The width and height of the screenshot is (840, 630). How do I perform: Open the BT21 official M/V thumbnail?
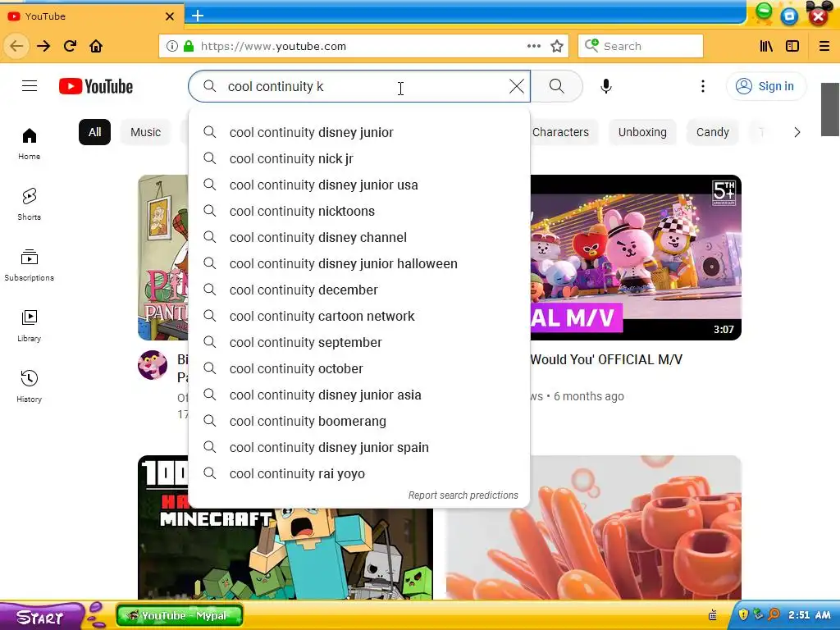(x=636, y=258)
